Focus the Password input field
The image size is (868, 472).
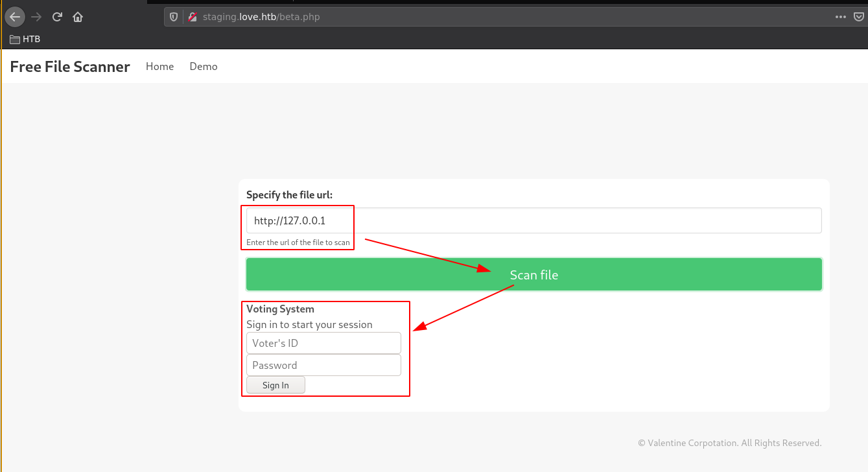click(x=323, y=365)
